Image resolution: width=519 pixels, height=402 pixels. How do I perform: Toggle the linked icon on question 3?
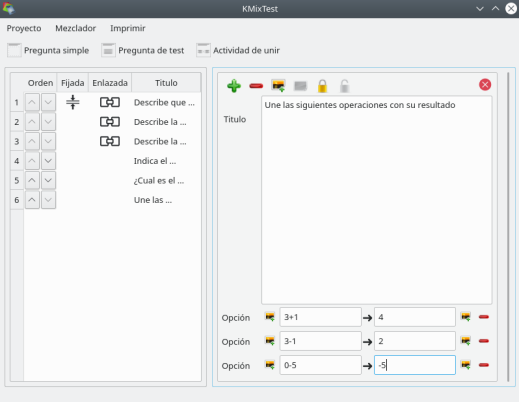coord(110,141)
